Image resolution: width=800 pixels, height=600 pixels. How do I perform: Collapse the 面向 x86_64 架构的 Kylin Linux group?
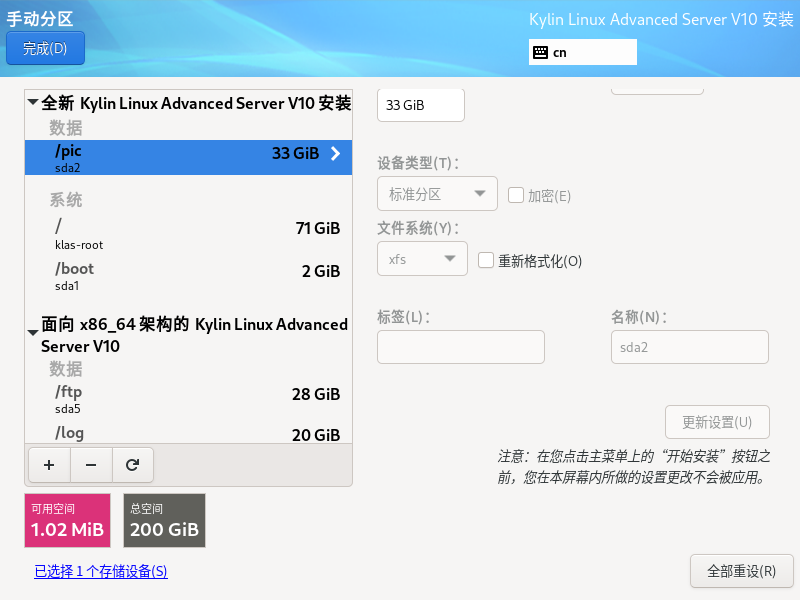click(x=33, y=333)
